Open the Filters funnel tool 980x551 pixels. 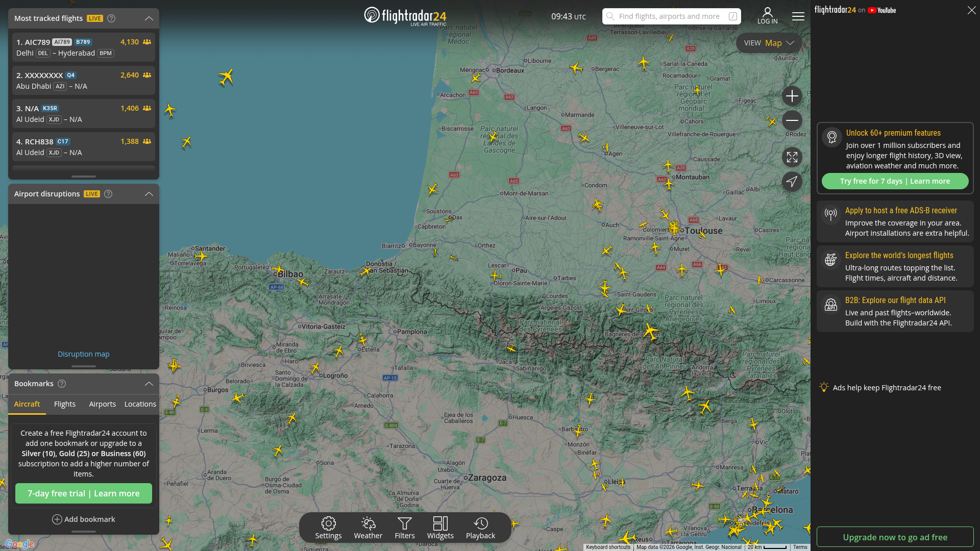point(404,528)
